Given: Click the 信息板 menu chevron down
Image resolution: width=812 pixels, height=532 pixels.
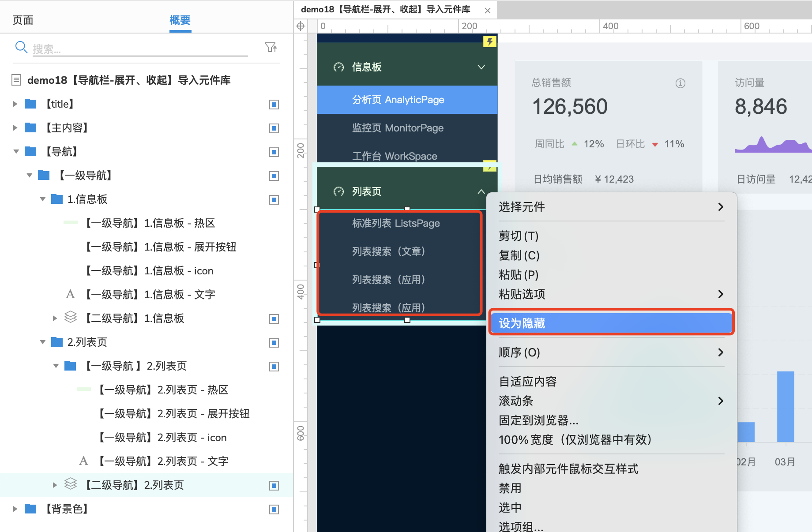Looking at the screenshot, I should 481,67.
